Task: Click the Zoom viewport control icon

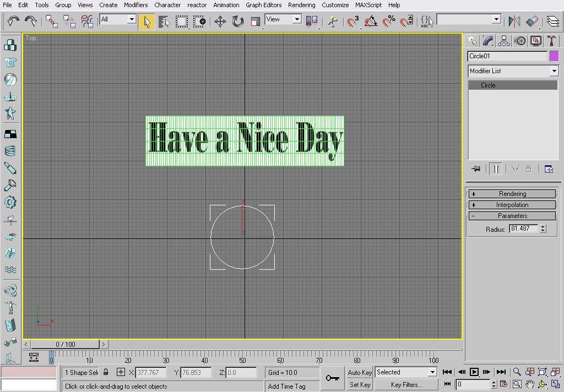Action: click(x=517, y=372)
